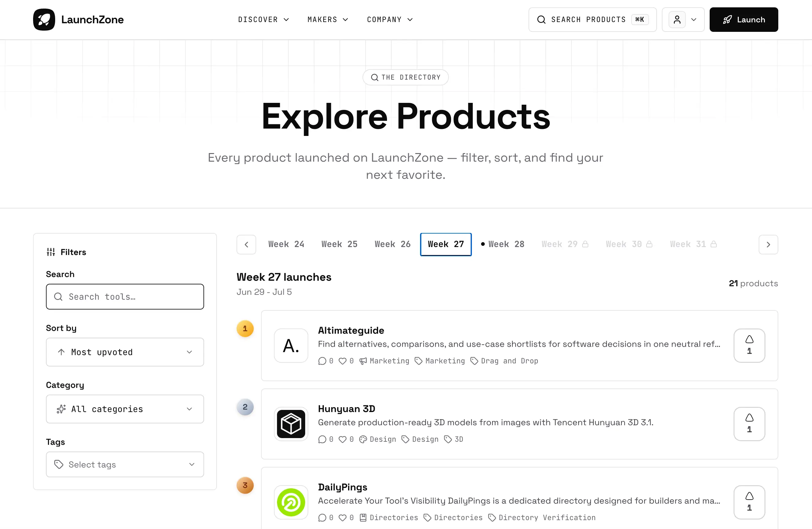Switch to Week 25 tab
The image size is (812, 529).
click(x=340, y=244)
